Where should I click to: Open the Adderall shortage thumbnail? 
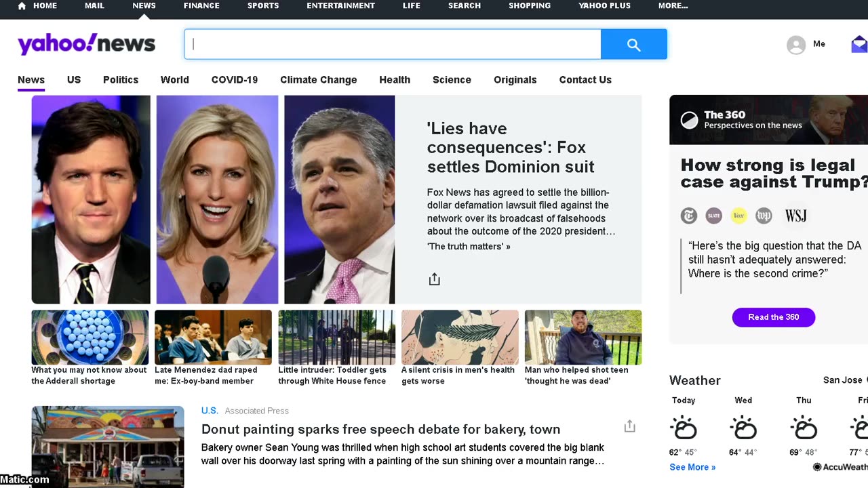90,338
